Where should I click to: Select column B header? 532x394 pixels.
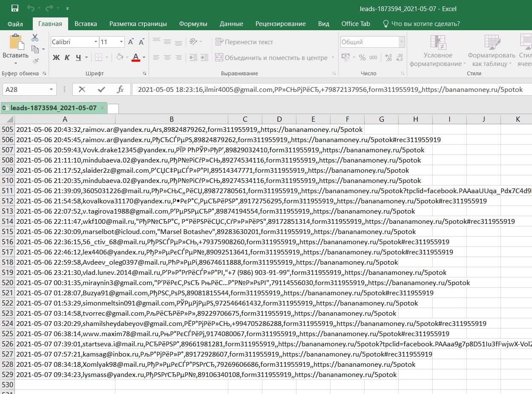pyautogui.click(x=171, y=119)
